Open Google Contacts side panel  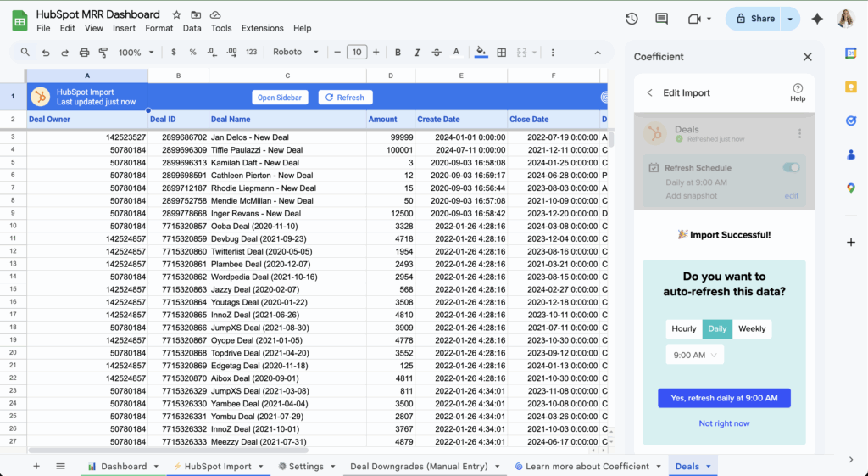click(851, 155)
